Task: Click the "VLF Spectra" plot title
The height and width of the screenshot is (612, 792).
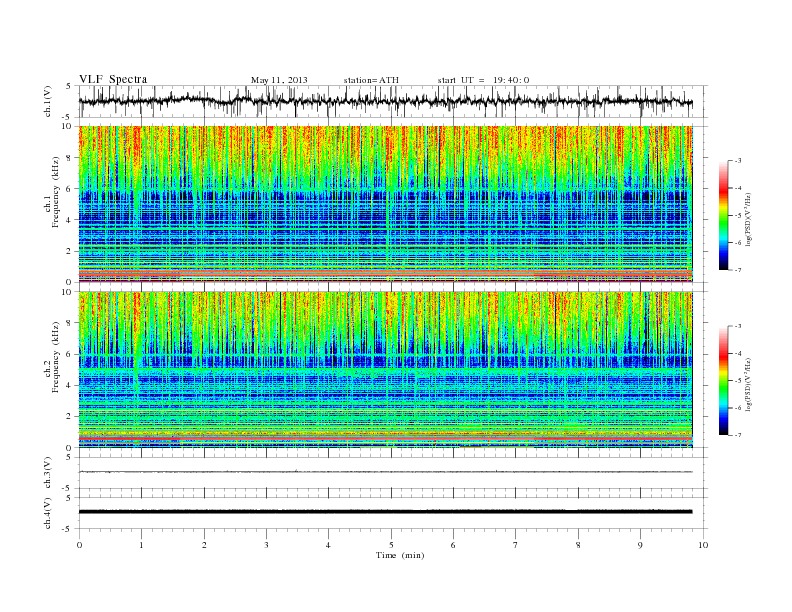Action: [x=113, y=79]
